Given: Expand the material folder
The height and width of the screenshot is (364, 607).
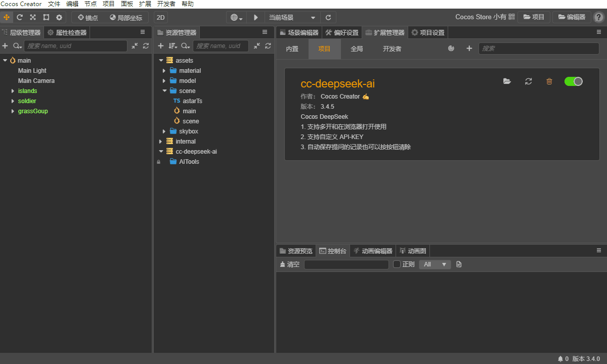Looking at the screenshot, I should click(164, 71).
